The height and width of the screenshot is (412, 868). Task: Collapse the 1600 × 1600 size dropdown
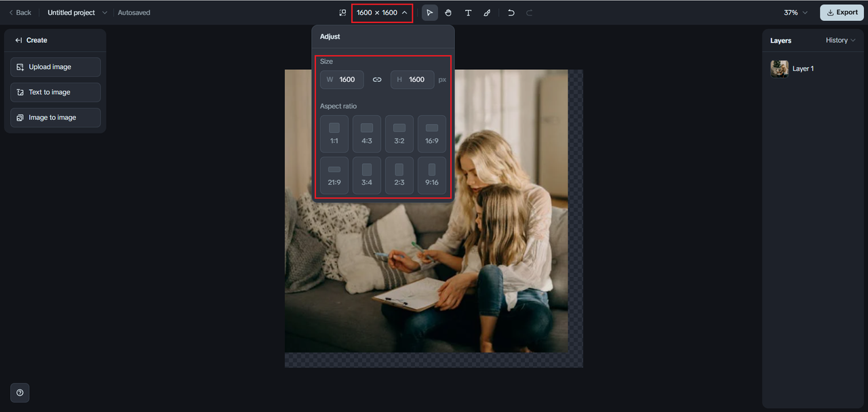pyautogui.click(x=382, y=13)
